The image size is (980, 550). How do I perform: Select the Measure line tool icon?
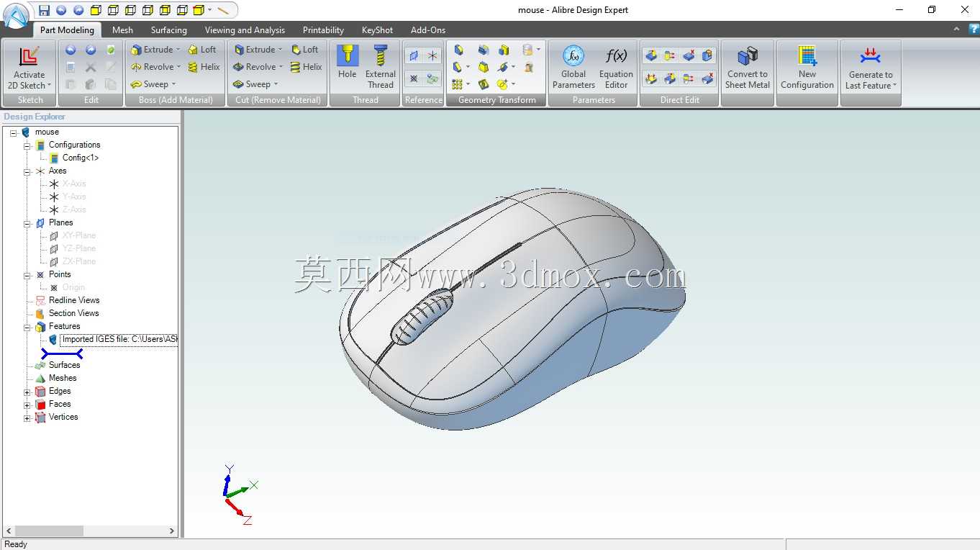coord(223,10)
